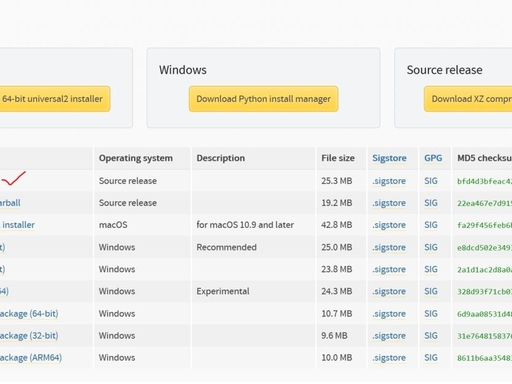Select checksum beginning fa29f456feb6

pyautogui.click(x=484, y=225)
